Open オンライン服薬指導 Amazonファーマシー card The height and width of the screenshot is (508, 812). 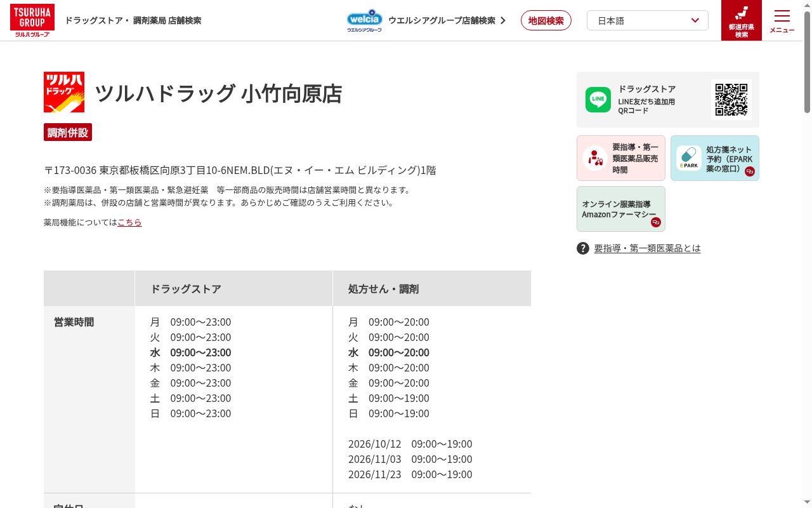pos(621,209)
